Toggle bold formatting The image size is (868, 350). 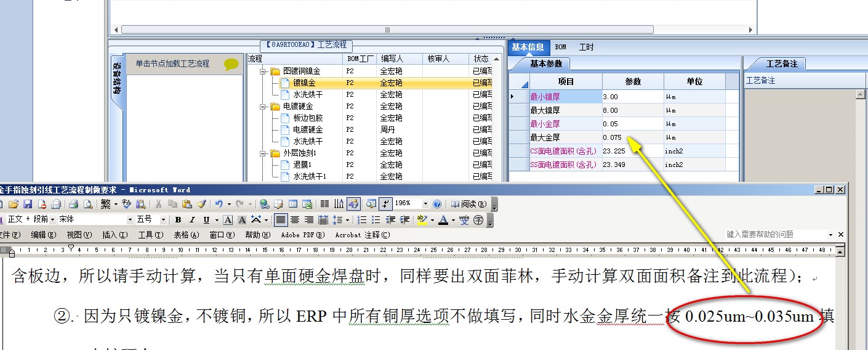point(178,220)
